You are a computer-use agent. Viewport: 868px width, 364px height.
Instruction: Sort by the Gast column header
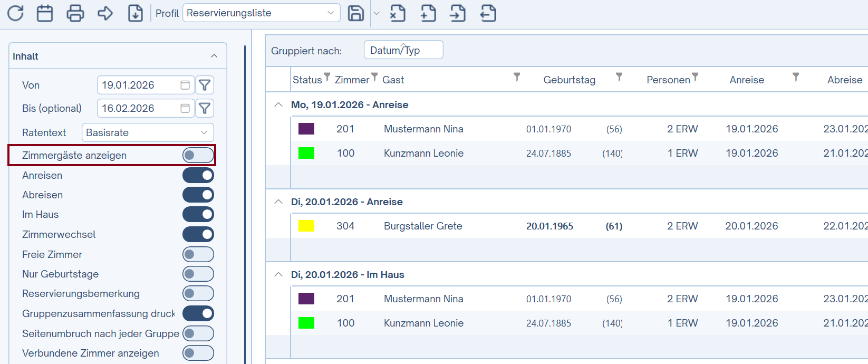pyautogui.click(x=393, y=80)
